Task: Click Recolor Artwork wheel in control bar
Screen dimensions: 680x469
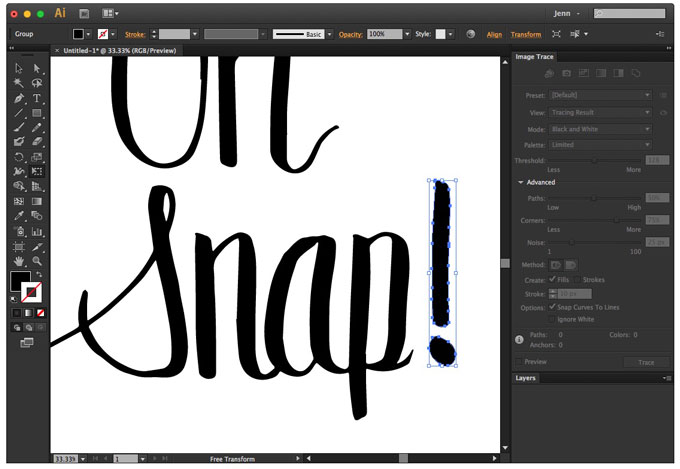Action: [x=471, y=34]
